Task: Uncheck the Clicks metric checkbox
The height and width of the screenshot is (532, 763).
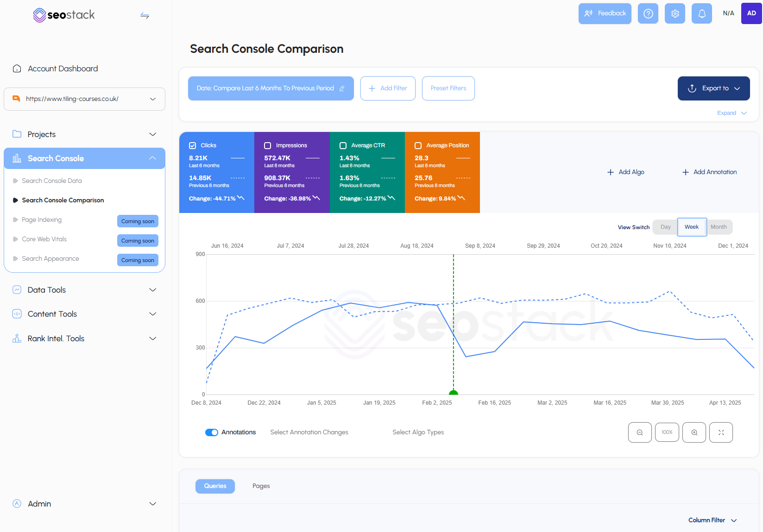Action: point(192,145)
